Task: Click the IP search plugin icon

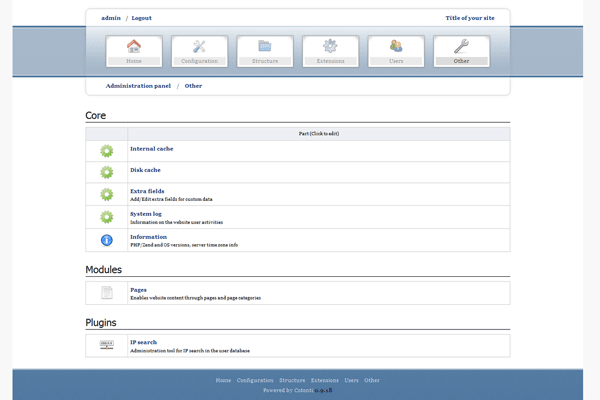Action: [x=107, y=345]
